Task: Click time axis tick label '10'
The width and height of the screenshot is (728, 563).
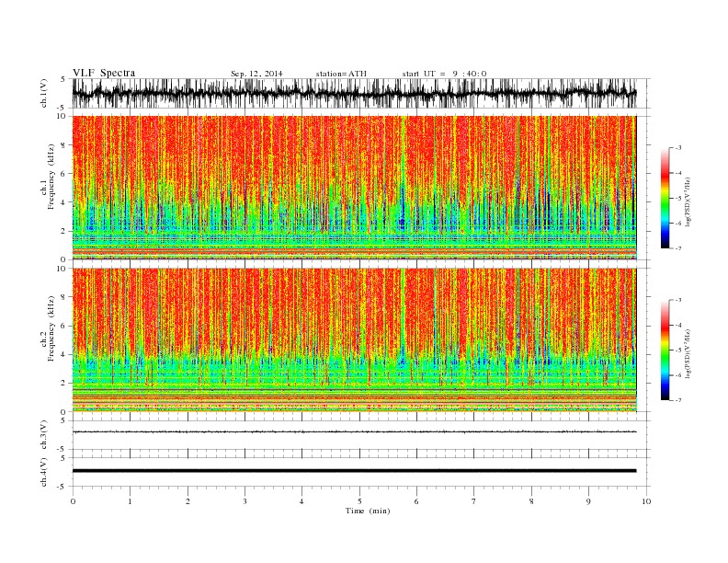Action: [x=646, y=501]
